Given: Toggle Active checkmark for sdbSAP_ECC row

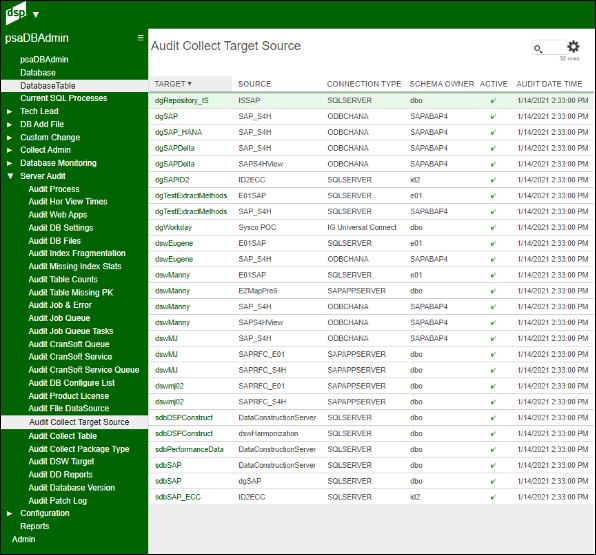Looking at the screenshot, I should tap(493, 497).
